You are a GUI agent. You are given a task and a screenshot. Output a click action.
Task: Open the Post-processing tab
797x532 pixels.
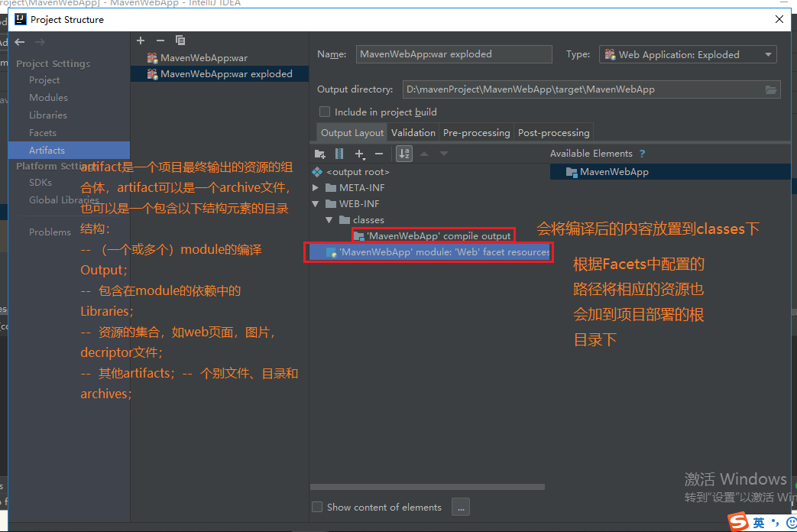(x=553, y=133)
